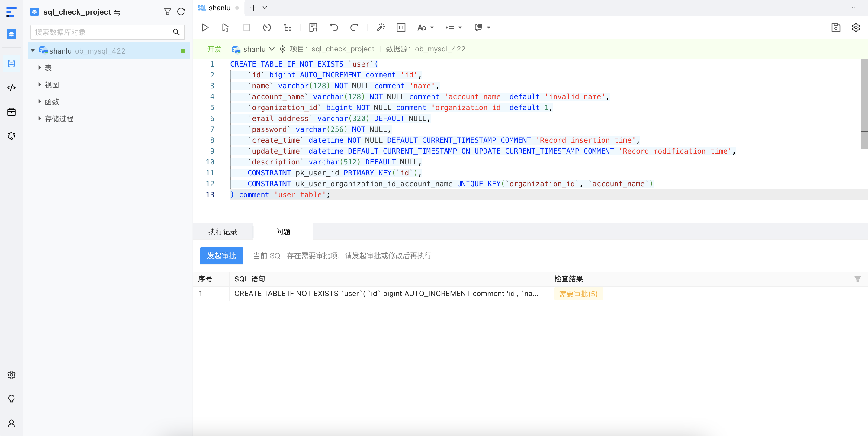Expand the 表 tree node
The width and height of the screenshot is (868, 436).
(40, 67)
